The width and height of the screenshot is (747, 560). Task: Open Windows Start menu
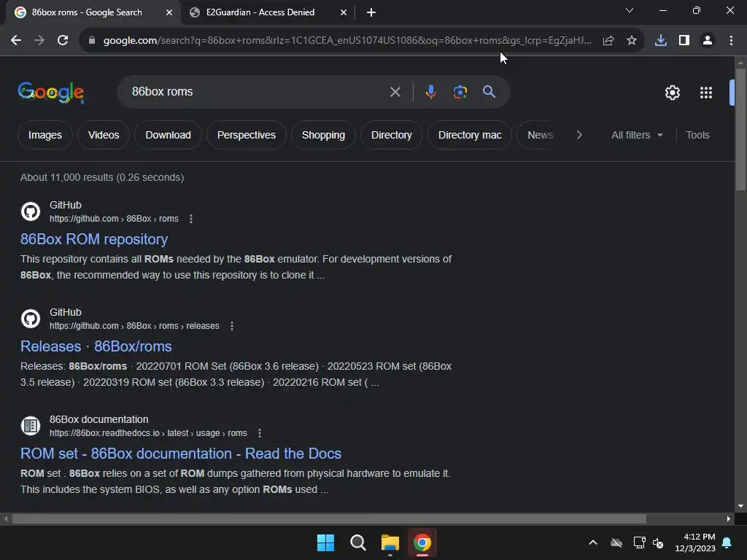(326, 542)
